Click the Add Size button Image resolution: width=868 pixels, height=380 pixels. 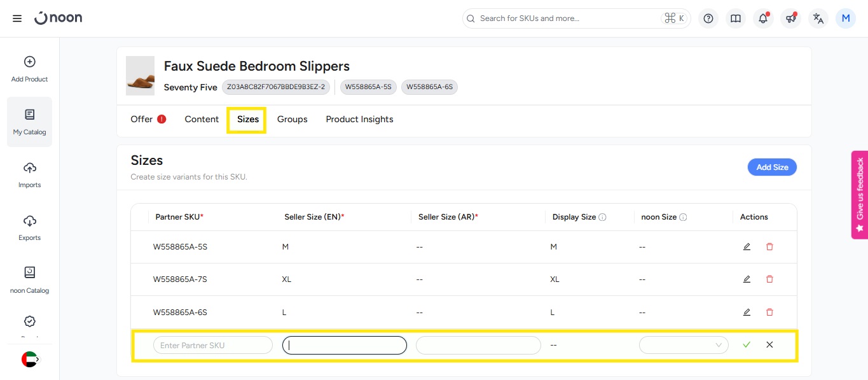pos(772,167)
